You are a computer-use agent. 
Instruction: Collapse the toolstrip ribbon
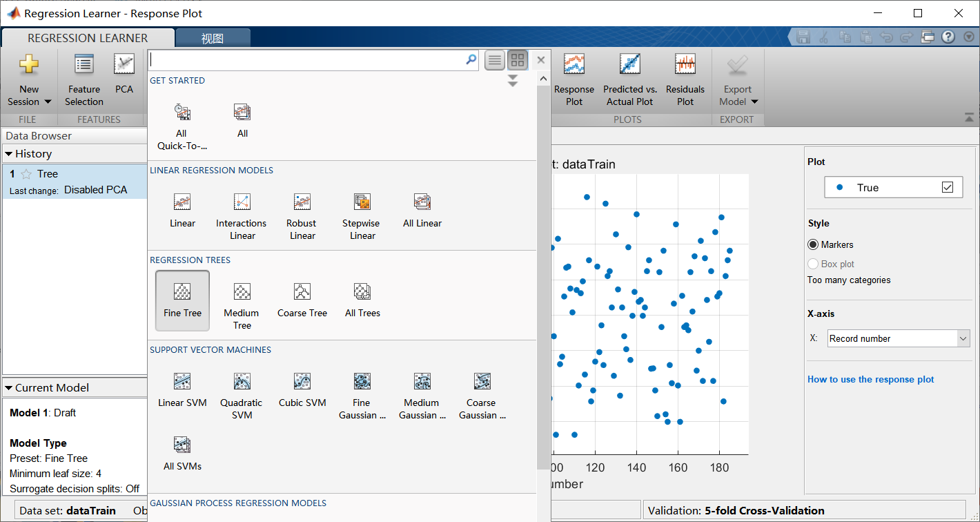tap(969, 117)
